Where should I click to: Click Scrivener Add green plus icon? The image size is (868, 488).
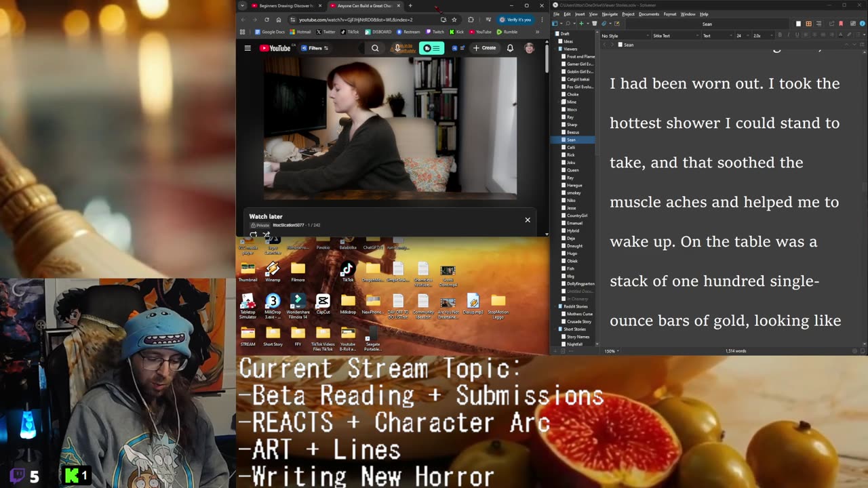point(581,24)
